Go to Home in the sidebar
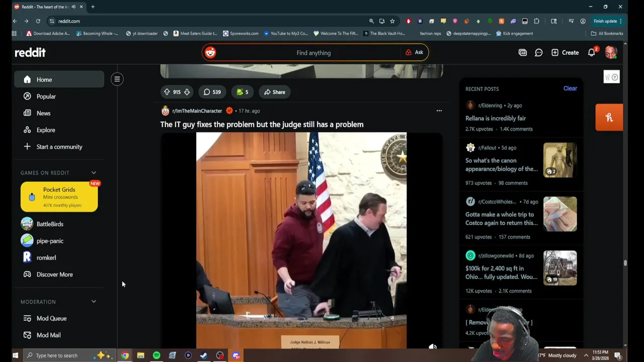This screenshot has height=362, width=644. click(59, 79)
